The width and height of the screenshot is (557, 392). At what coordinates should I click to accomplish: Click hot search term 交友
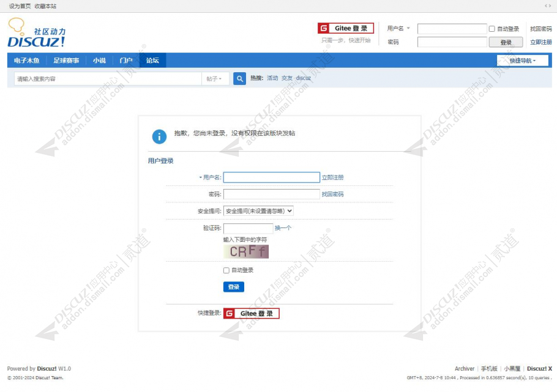click(287, 78)
